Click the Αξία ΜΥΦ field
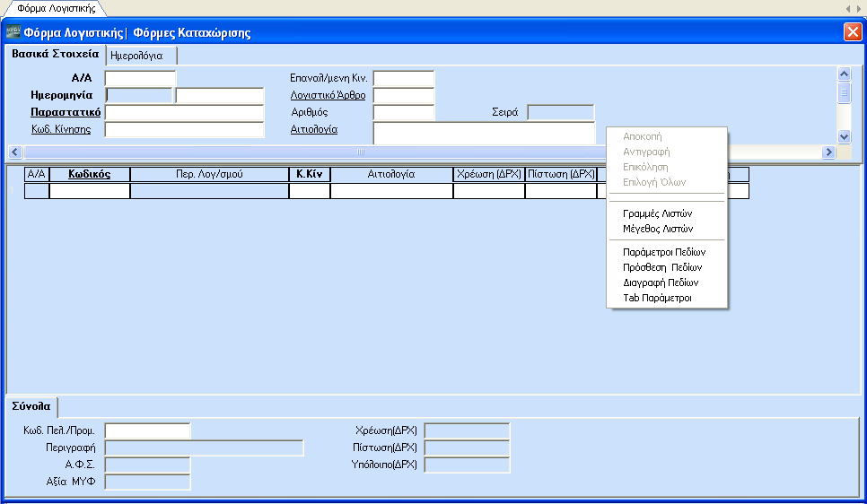The height and width of the screenshot is (504, 867). [x=147, y=482]
